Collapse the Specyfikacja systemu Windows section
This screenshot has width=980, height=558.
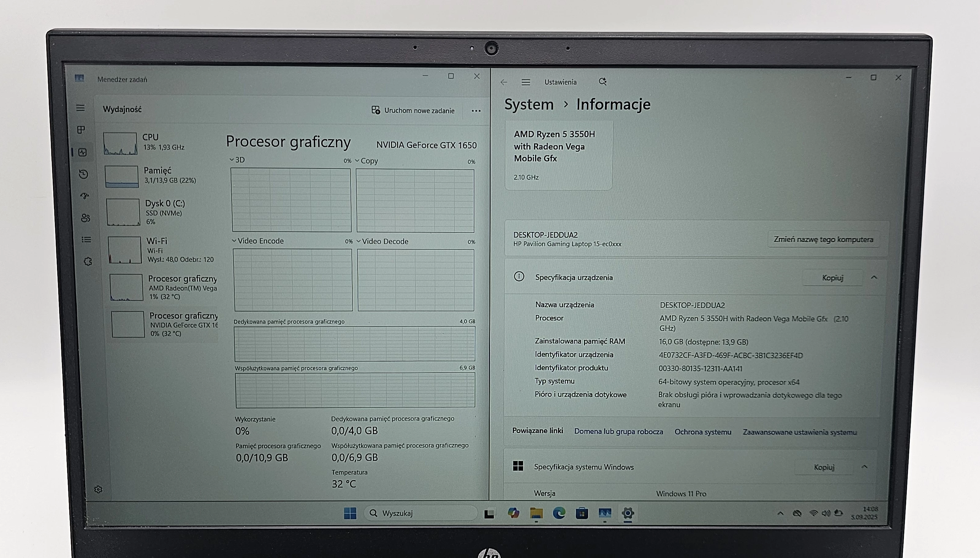point(864,467)
